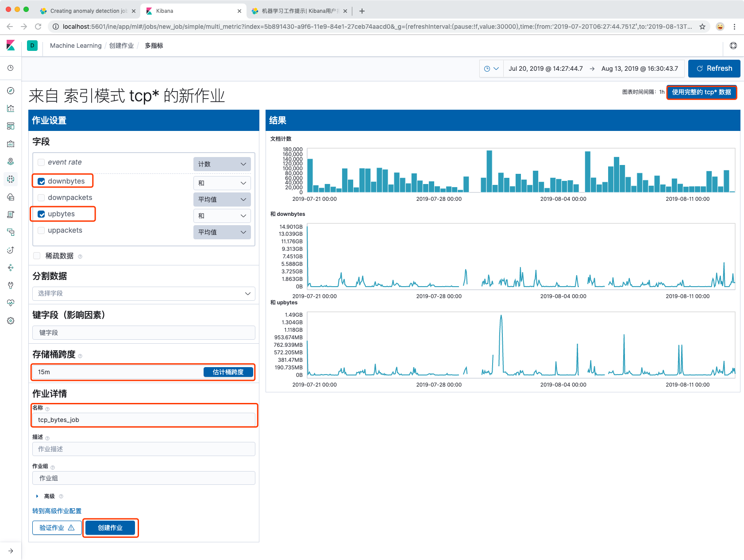Click 估计桶跨度 button
744x560 pixels.
228,372
